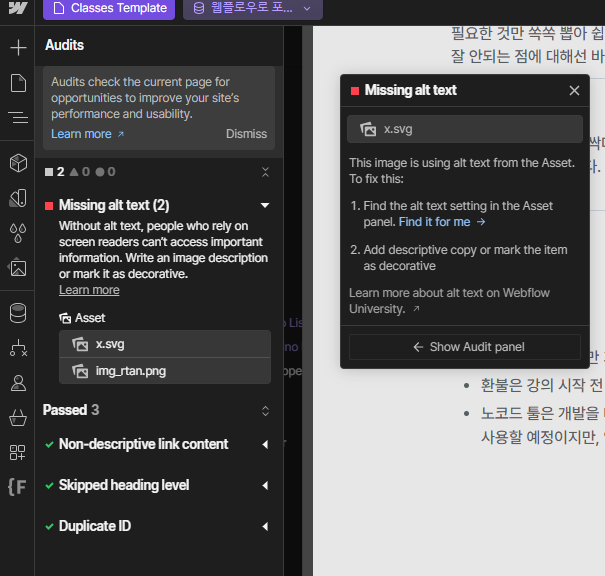Open the Add elements panel
This screenshot has width=605, height=576.
click(x=18, y=48)
